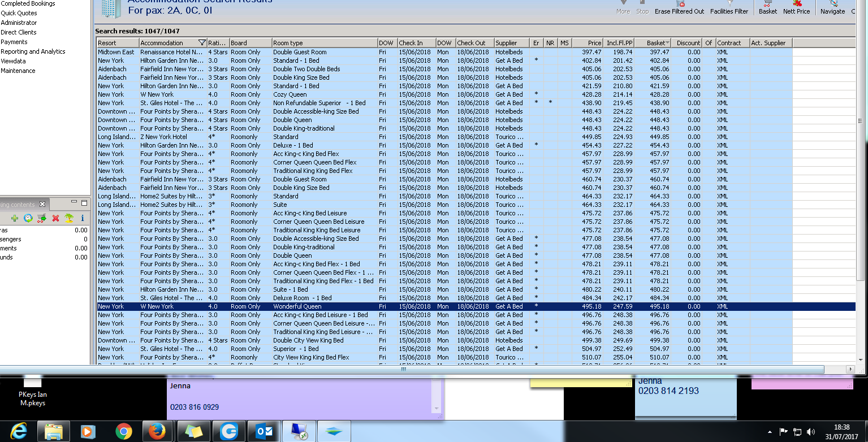Click the blue info icon in booking panel
Image resolution: width=868 pixels, height=442 pixels.
coord(83,218)
